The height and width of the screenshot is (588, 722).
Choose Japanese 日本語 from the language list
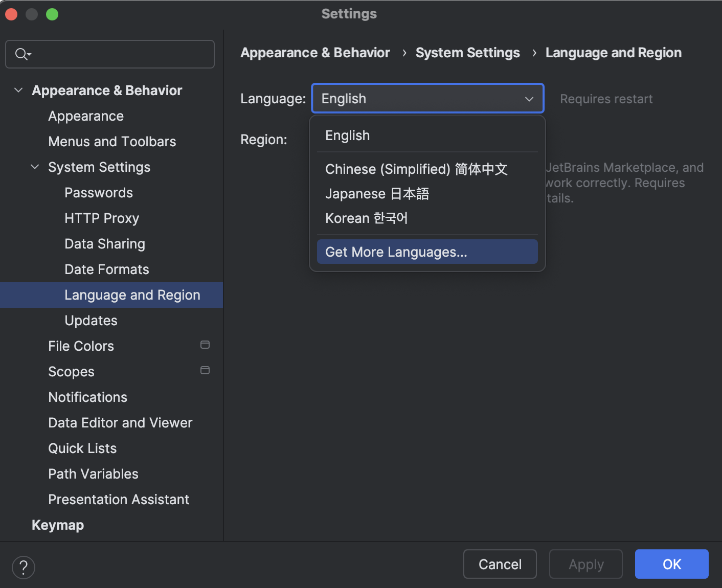pos(377,193)
